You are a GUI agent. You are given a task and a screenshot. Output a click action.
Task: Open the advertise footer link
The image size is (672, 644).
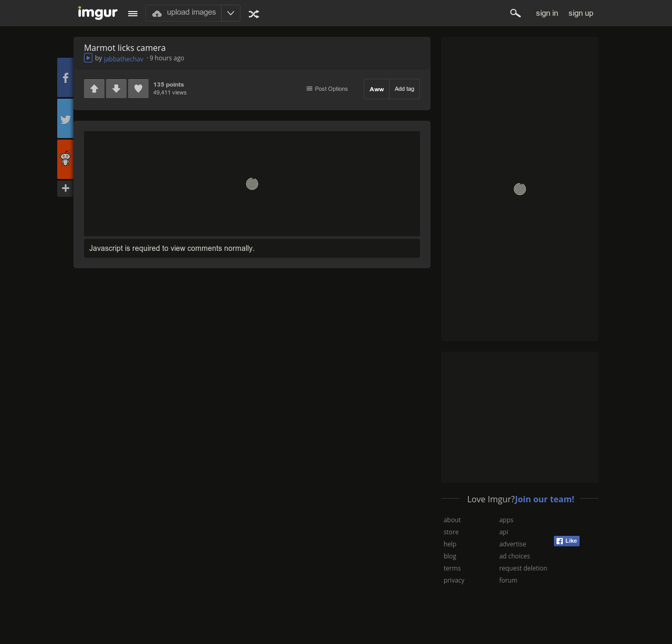point(512,544)
